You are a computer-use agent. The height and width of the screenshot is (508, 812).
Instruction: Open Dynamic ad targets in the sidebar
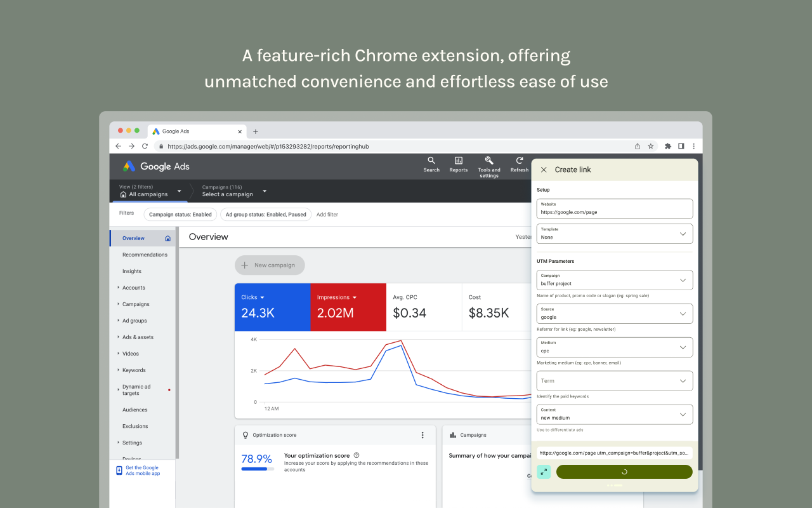coord(136,390)
